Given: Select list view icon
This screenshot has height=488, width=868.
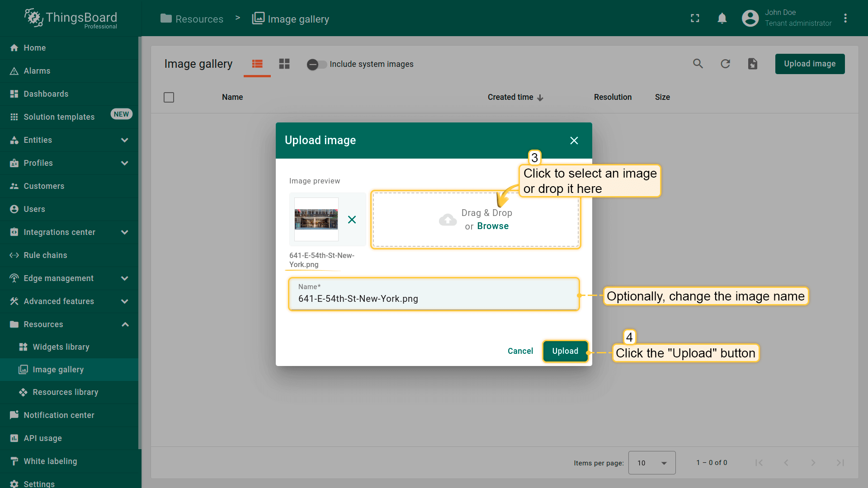Looking at the screenshot, I should click(x=257, y=64).
